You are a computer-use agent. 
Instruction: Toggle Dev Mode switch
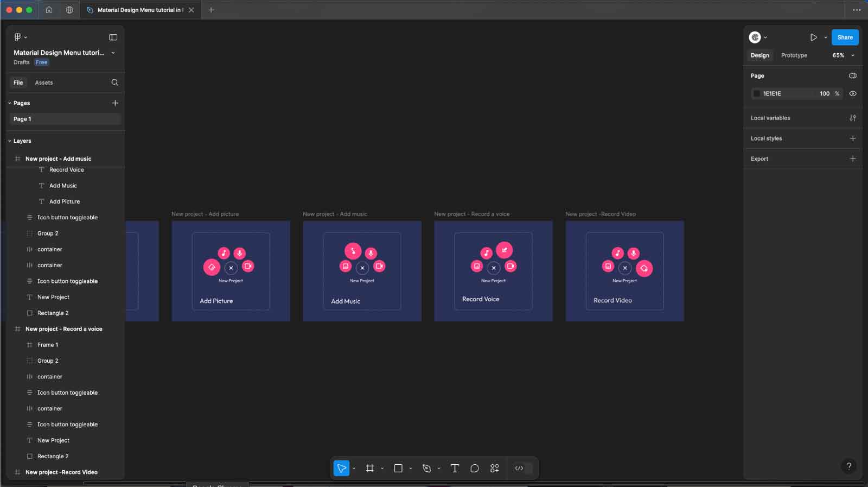(x=520, y=468)
